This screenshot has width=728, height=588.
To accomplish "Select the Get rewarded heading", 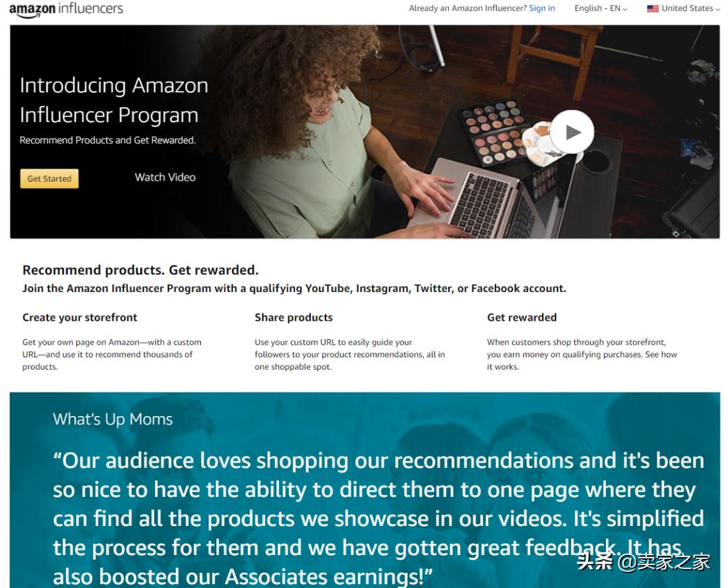I will coord(522,317).
